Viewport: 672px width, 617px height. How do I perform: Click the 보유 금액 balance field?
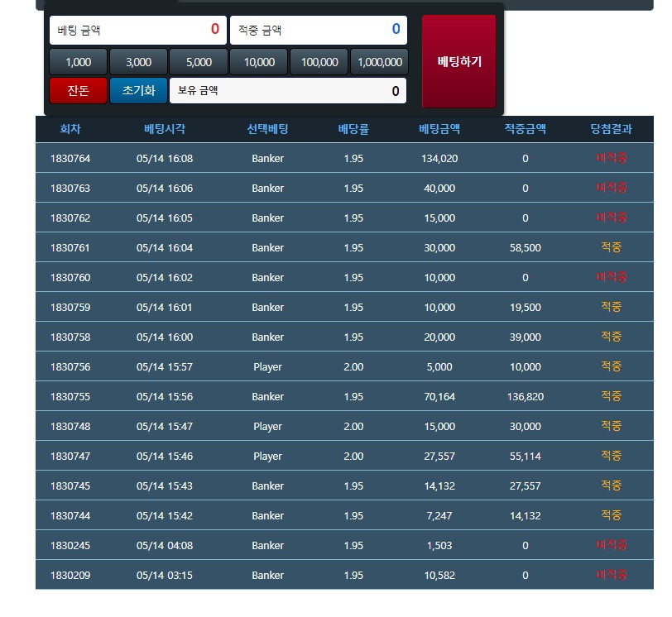click(288, 90)
